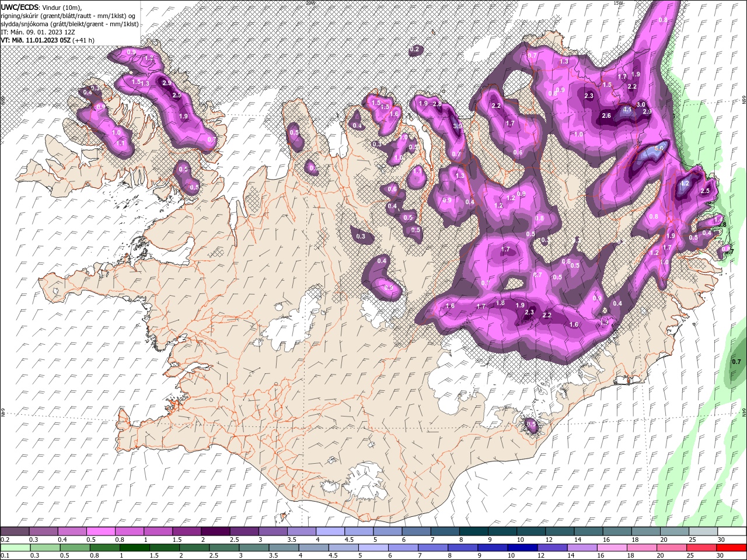747x560 pixels.
Task: Click the UWC/ECDS title text
Action: (x=20, y=6)
